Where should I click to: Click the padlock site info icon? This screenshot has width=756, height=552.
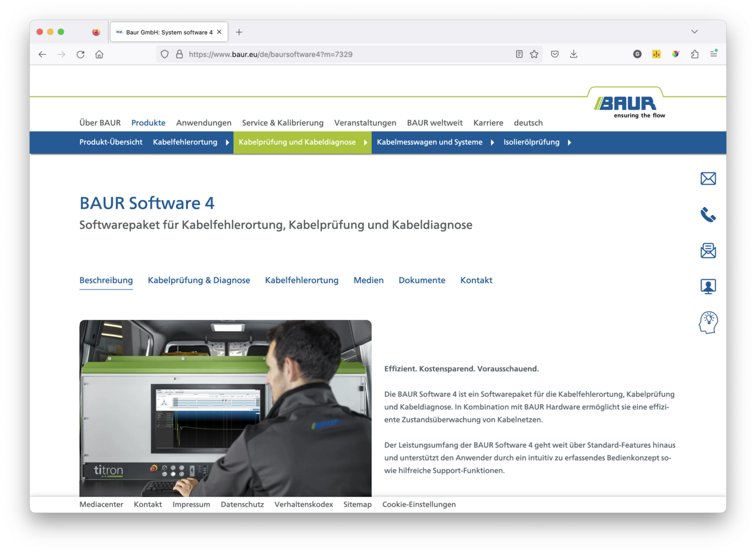point(179,54)
